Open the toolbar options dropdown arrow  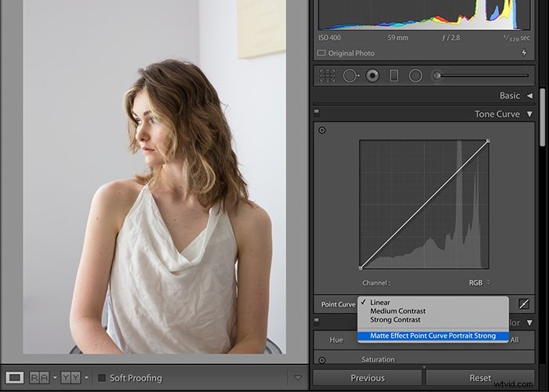pyautogui.click(x=298, y=378)
